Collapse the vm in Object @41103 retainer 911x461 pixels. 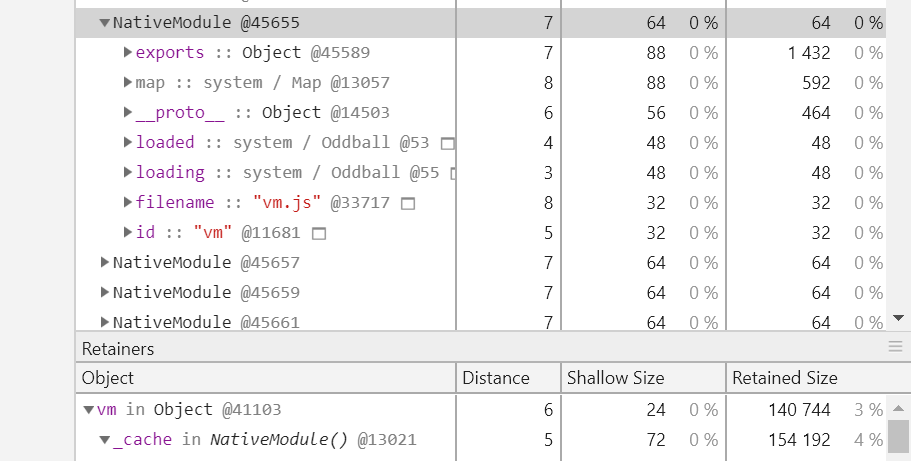point(89,410)
